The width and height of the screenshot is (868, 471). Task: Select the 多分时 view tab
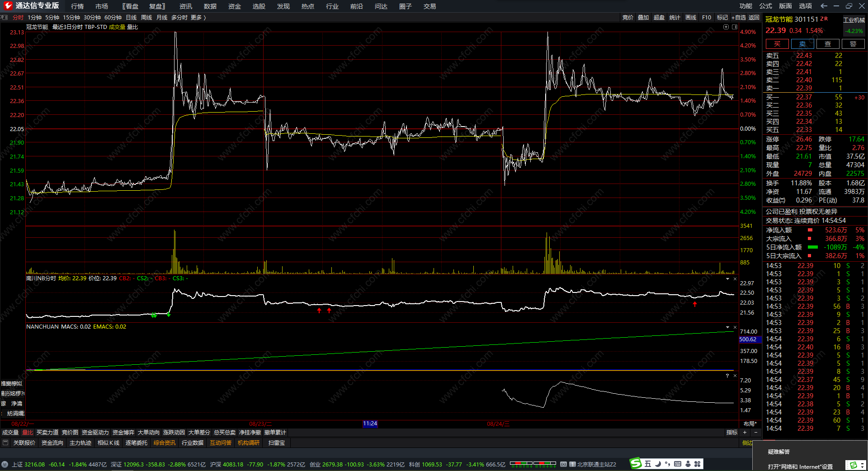tap(179, 17)
